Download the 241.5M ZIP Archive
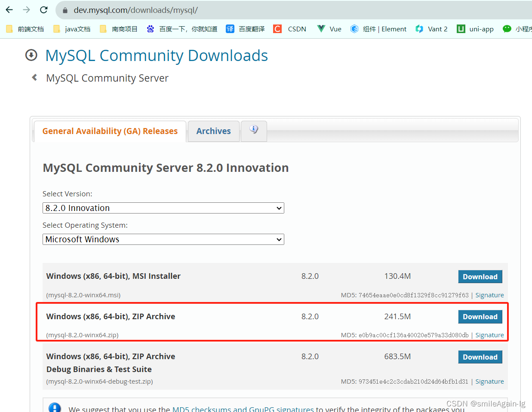 coord(480,317)
